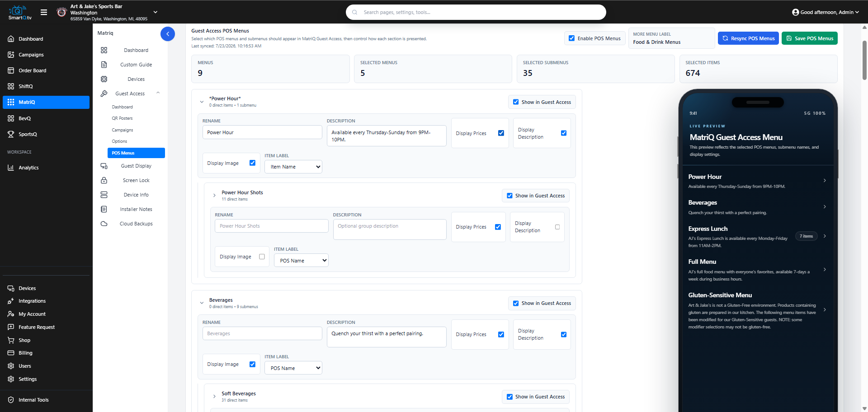Toggle Show in Guest Access for *Power Hour*

516,102
